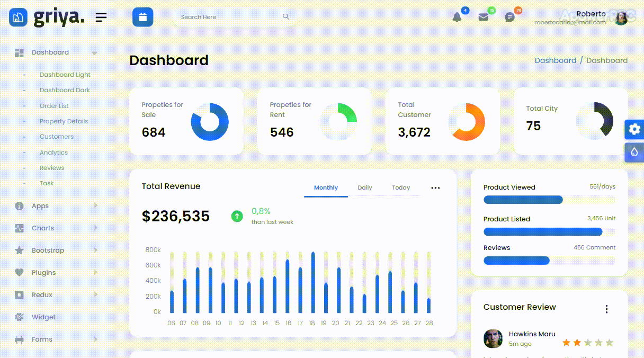Image resolution: width=644 pixels, height=358 pixels.
Task: Click the Product Listed progress bar
Action: point(549,231)
